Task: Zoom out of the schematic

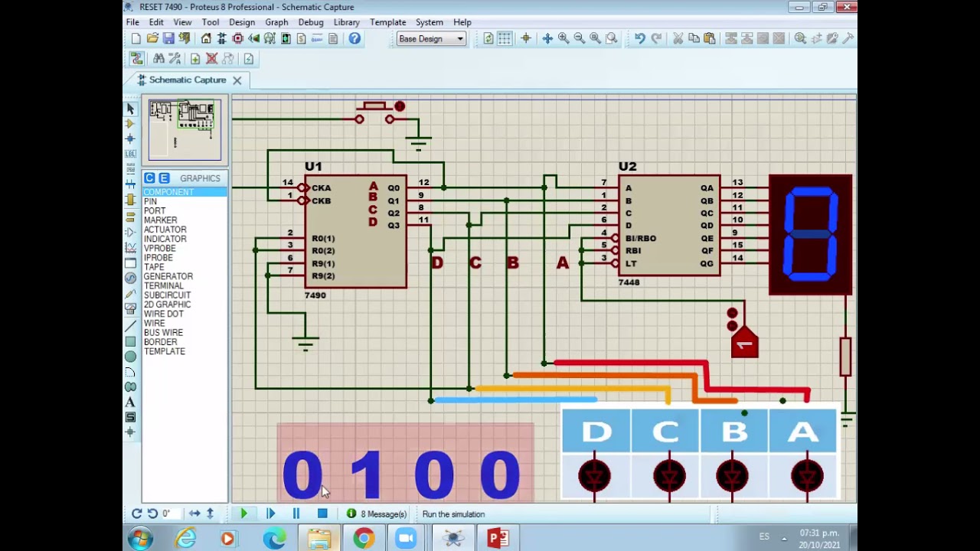Action: pyautogui.click(x=580, y=38)
